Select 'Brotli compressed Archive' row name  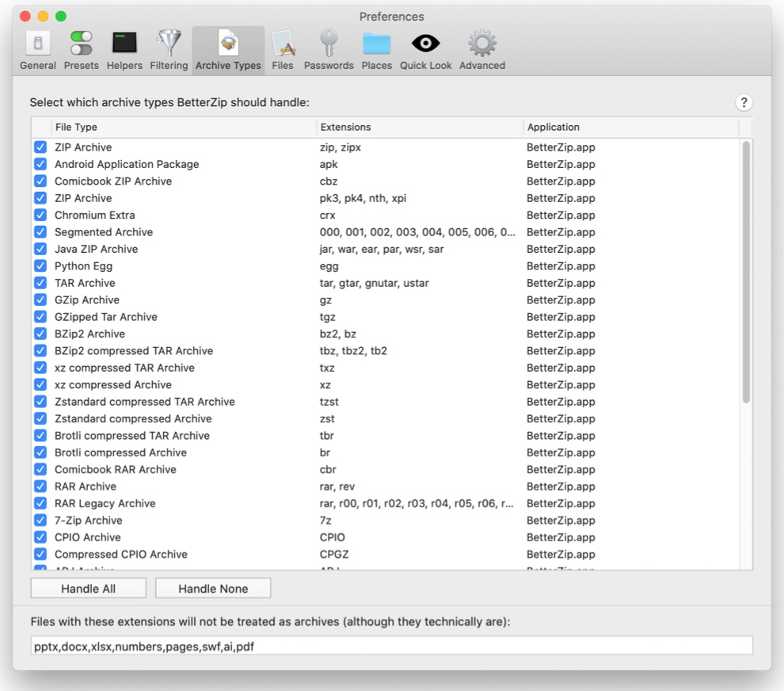coord(120,452)
